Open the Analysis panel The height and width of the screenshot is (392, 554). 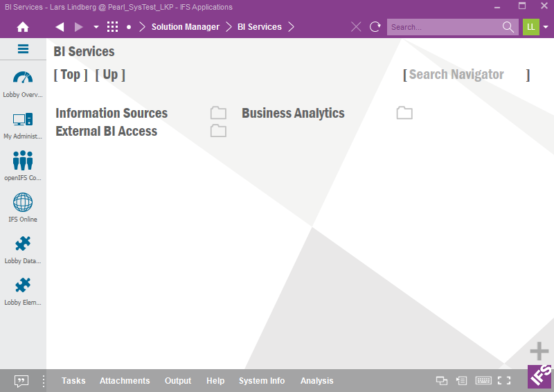pos(317,381)
